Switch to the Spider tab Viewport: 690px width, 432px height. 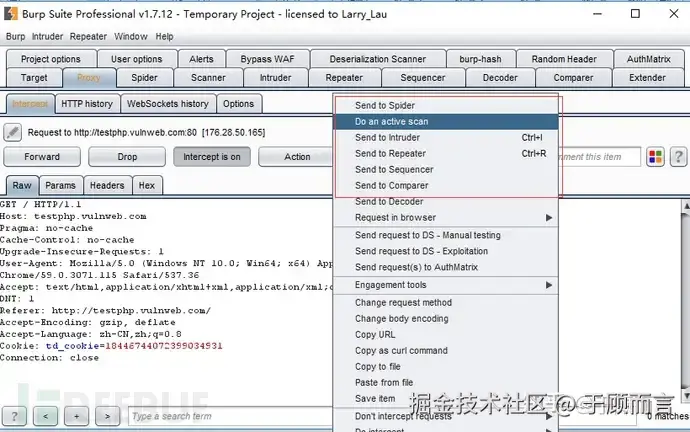144,78
